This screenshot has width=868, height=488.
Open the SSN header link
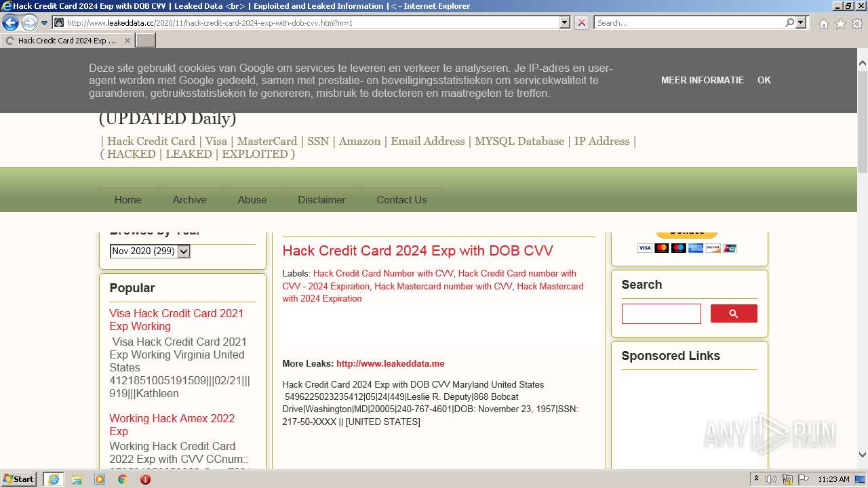pos(318,141)
